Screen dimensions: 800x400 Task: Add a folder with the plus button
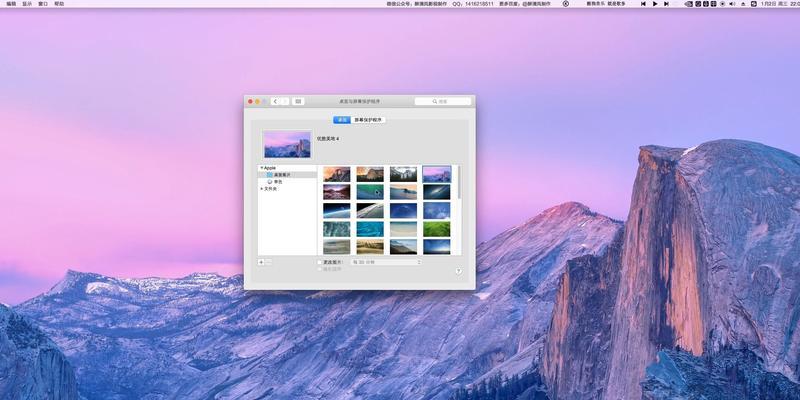261,262
